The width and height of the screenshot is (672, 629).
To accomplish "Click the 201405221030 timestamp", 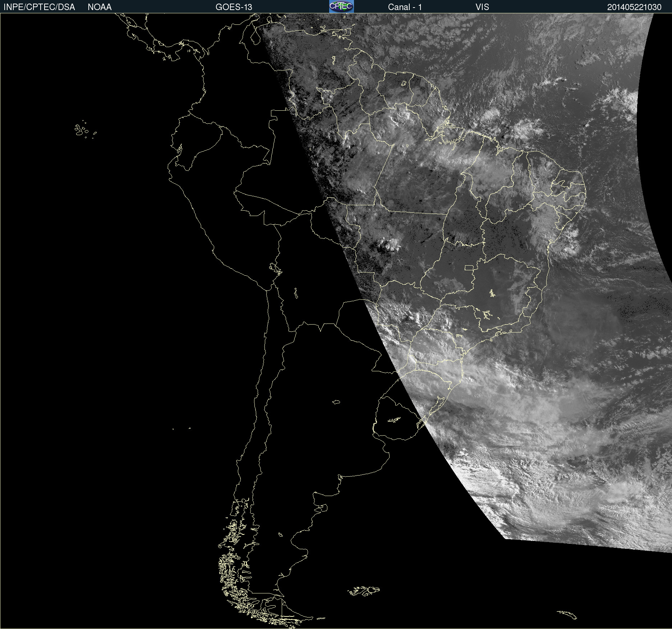I will click(634, 7).
